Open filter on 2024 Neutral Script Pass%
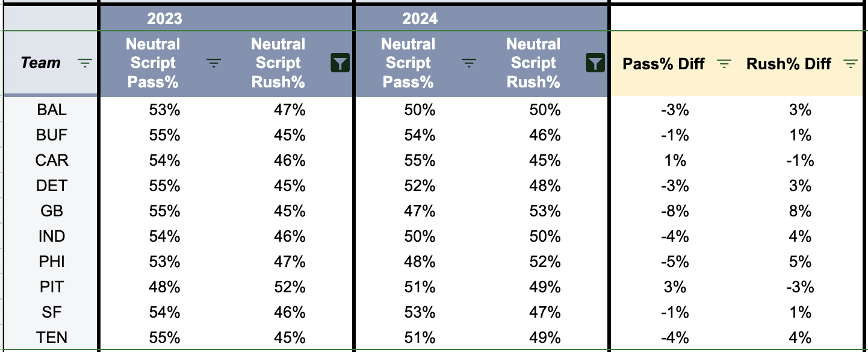This screenshot has width=868, height=352. click(x=469, y=63)
